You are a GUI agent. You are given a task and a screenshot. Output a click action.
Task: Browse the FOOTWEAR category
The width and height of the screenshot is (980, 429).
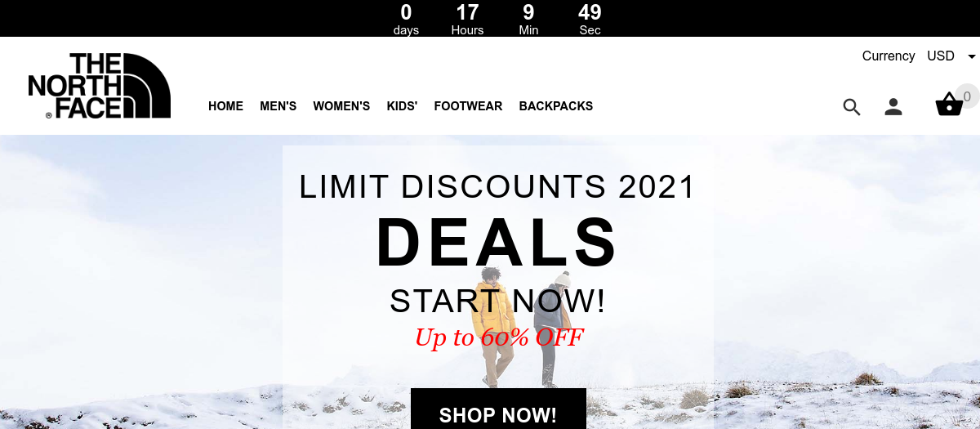[x=468, y=106]
